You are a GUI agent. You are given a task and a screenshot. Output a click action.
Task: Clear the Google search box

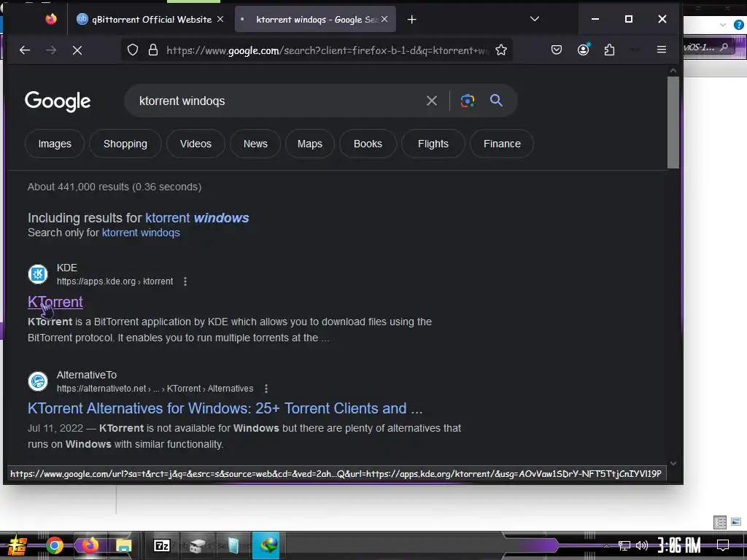point(432,101)
